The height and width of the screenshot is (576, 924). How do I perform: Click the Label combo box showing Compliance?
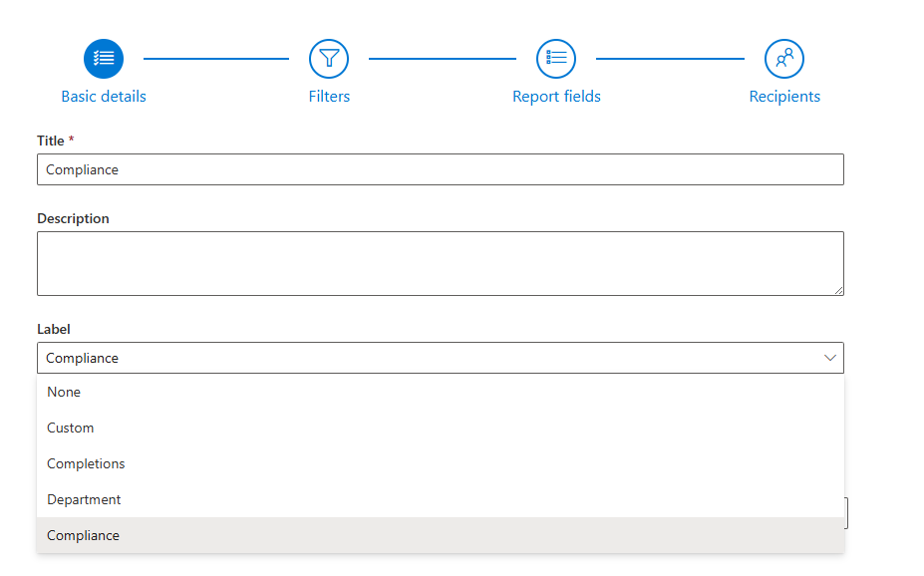tap(419, 358)
